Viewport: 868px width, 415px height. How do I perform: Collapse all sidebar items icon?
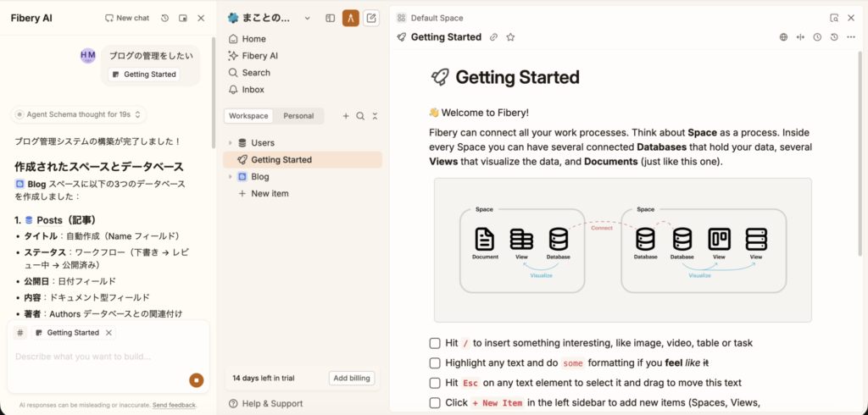(x=375, y=116)
